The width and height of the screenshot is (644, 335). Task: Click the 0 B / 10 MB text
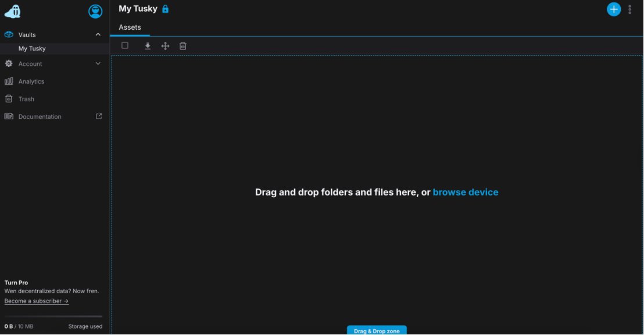[19, 326]
